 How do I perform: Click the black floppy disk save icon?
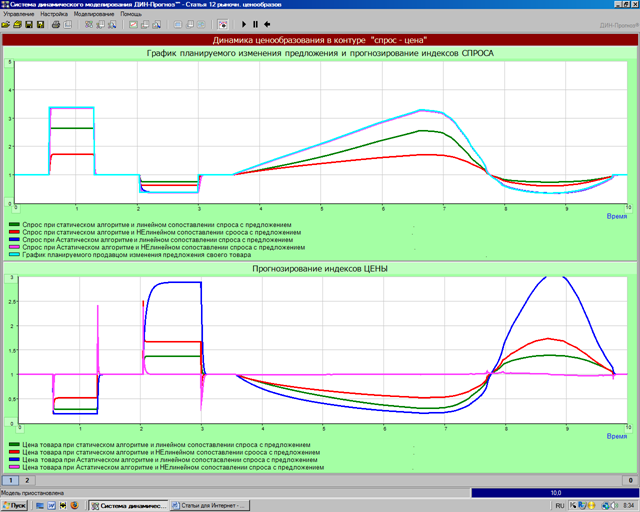pos(28,24)
